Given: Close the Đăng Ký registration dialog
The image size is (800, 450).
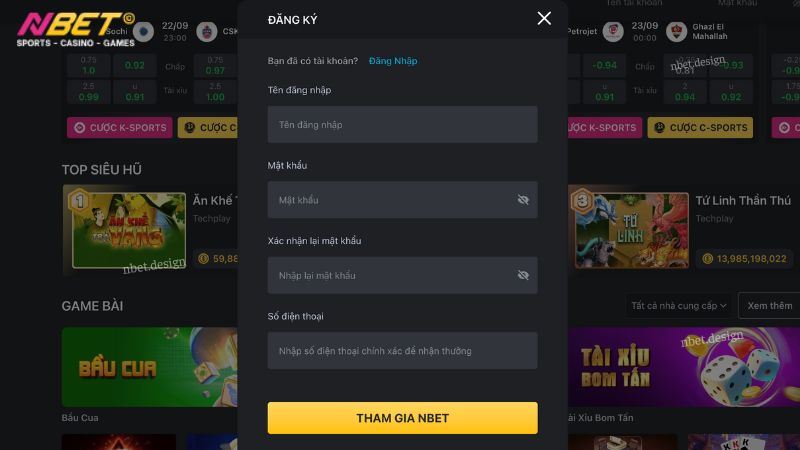Looking at the screenshot, I should [x=544, y=18].
